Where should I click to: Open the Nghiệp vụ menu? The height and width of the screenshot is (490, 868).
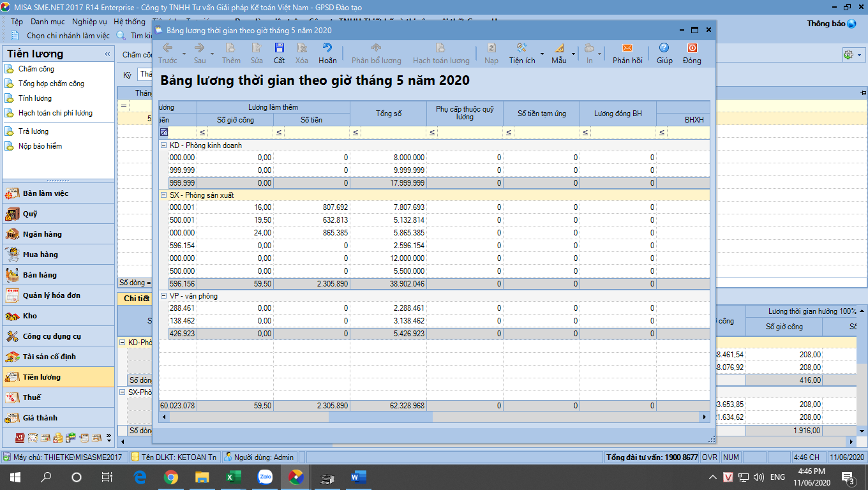click(89, 22)
